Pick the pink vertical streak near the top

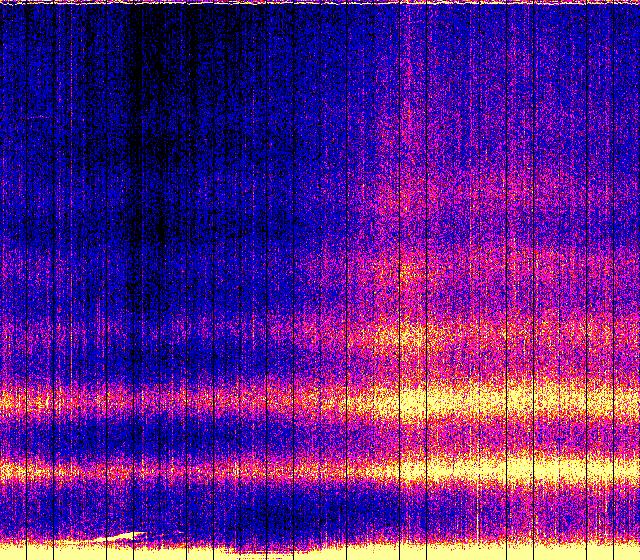tap(407, 70)
